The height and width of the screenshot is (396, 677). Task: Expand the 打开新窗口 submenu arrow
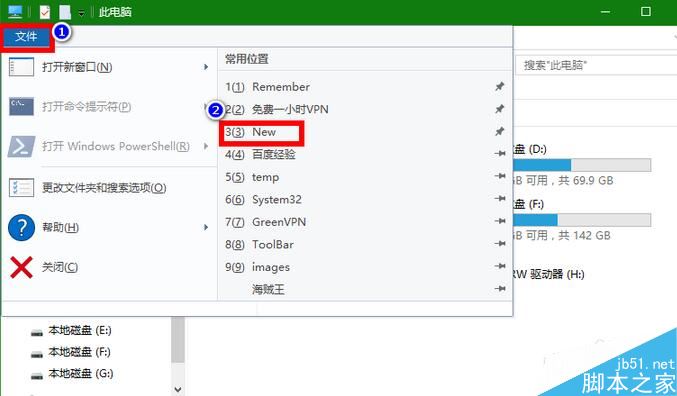[x=206, y=67]
